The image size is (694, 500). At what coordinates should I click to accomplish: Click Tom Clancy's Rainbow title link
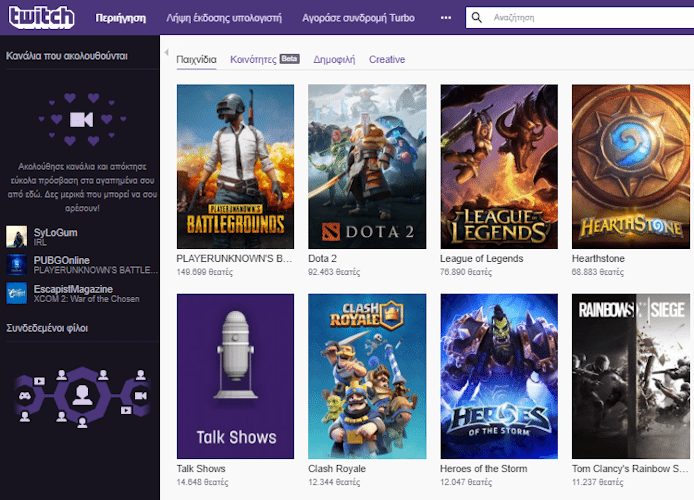tap(630, 469)
